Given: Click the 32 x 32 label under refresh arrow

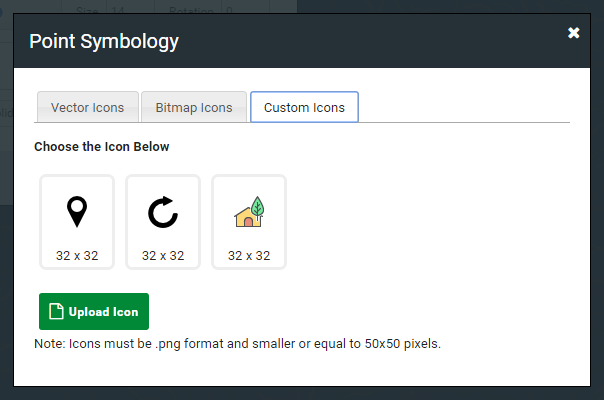Looking at the screenshot, I should click(163, 255).
